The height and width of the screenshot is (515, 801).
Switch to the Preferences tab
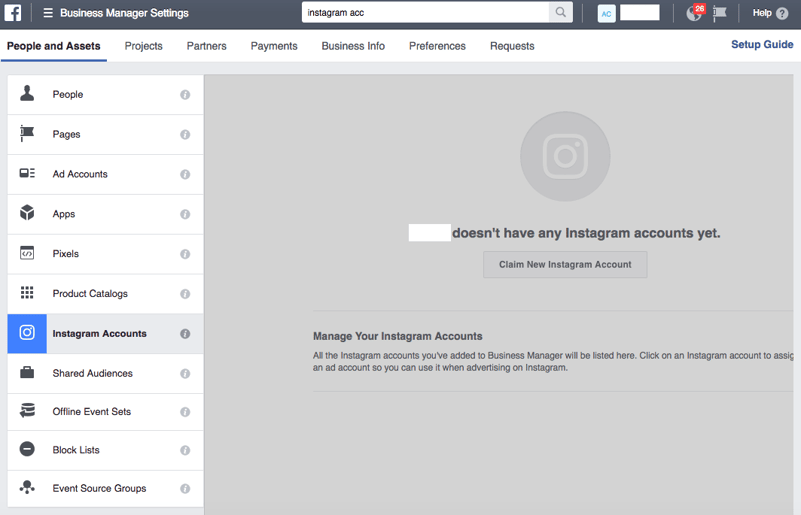pyautogui.click(x=437, y=46)
